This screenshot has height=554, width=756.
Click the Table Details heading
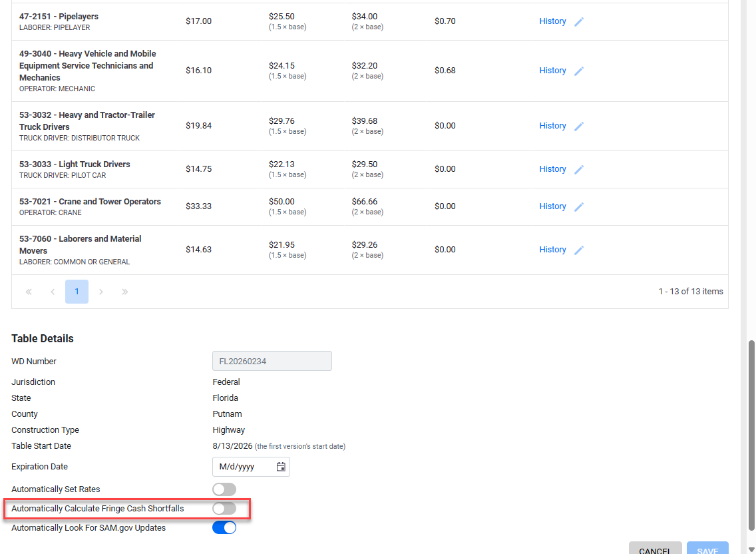[43, 339]
